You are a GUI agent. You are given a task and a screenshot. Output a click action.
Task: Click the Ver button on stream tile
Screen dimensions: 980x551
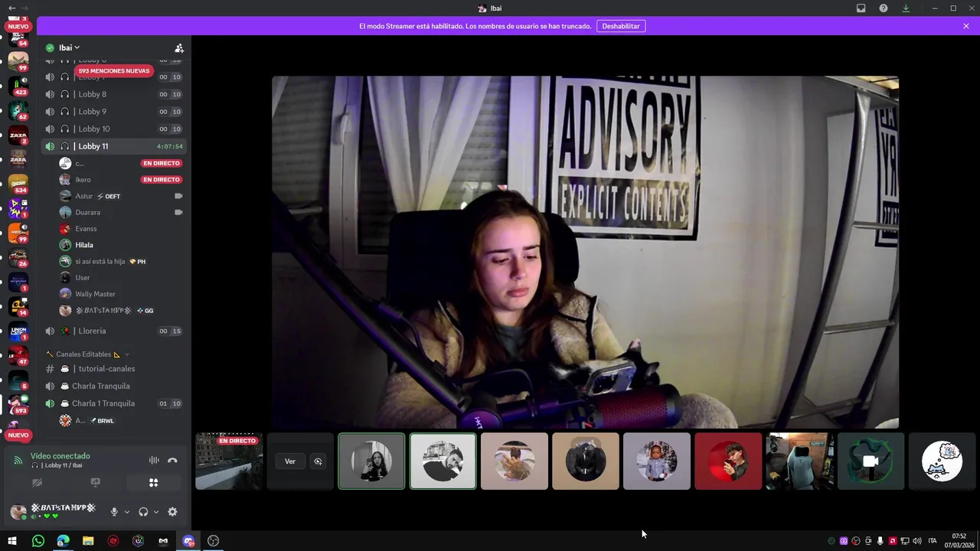[x=290, y=461]
